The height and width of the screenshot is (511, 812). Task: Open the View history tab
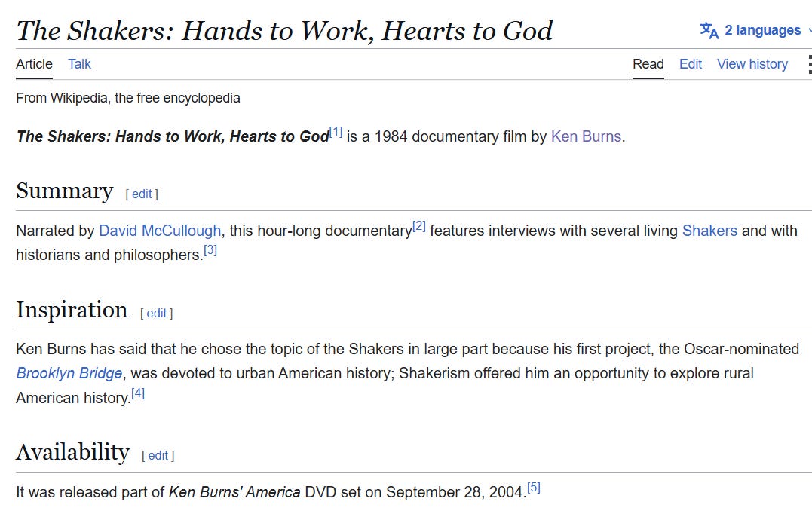(752, 64)
